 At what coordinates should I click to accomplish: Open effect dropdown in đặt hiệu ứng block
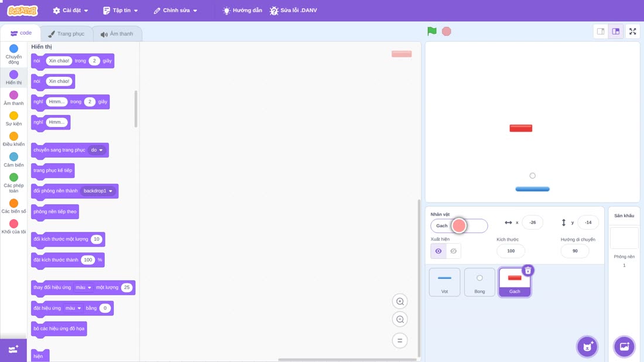point(73,308)
